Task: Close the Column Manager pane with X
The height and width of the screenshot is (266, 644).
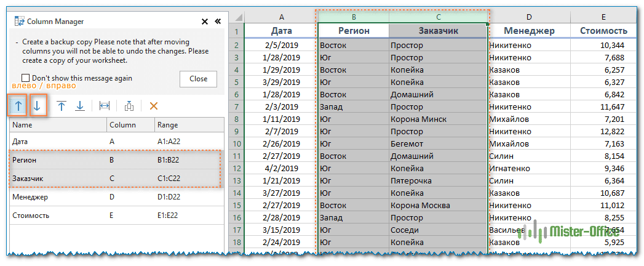Action: [x=205, y=22]
